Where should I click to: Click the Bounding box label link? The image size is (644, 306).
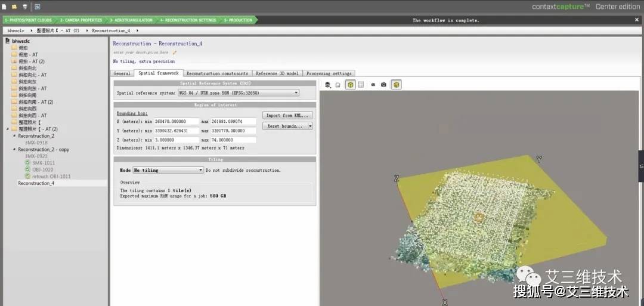[x=132, y=113]
